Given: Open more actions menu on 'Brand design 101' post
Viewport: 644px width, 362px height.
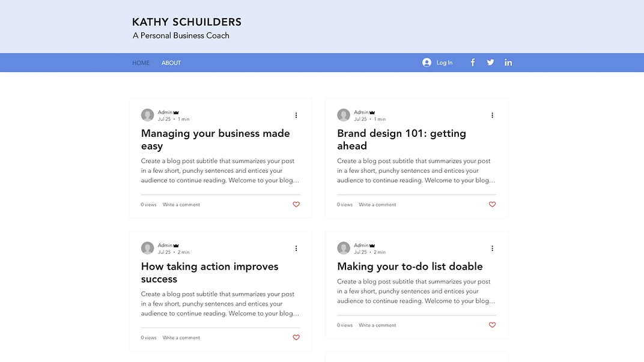Looking at the screenshot, I should pyautogui.click(x=492, y=115).
